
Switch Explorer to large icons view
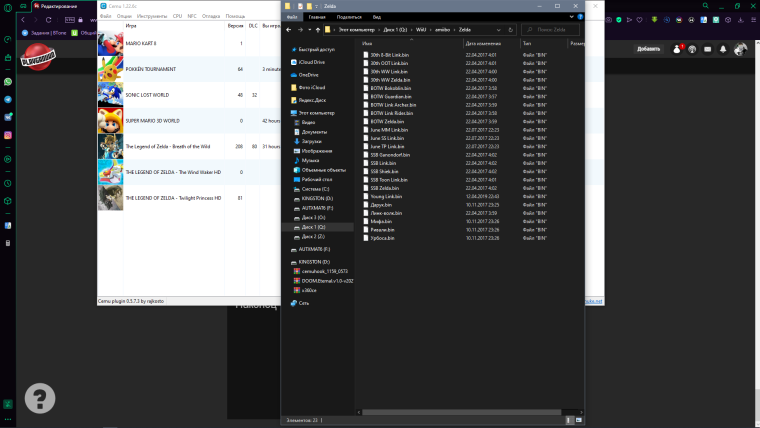pos(578,420)
